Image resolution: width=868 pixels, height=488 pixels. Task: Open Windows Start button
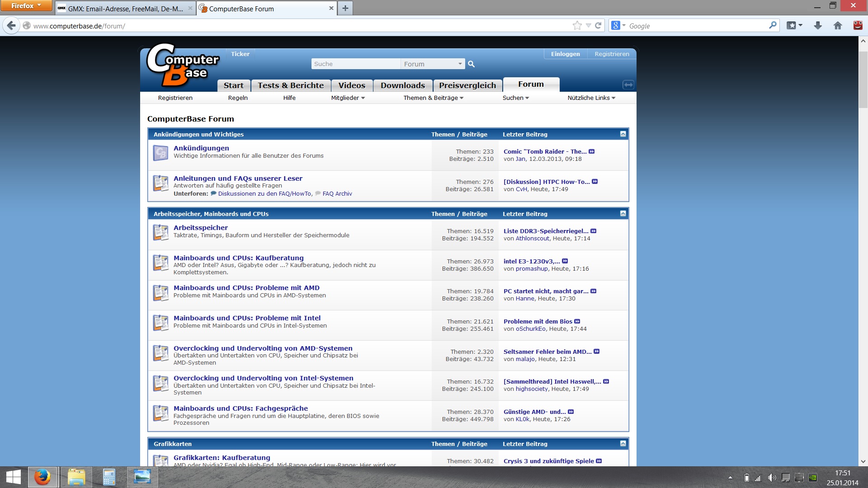[x=14, y=477]
